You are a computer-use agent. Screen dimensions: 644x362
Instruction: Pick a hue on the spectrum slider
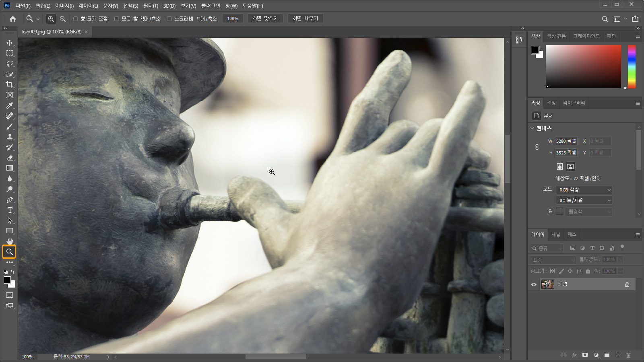click(632, 66)
